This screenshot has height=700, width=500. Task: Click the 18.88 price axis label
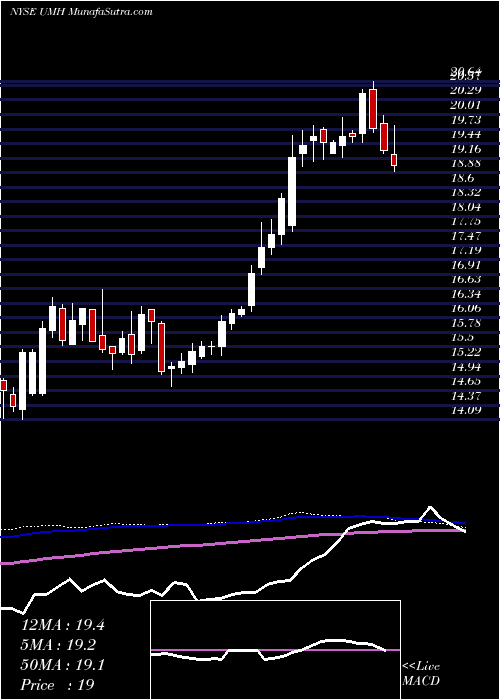coord(466,163)
